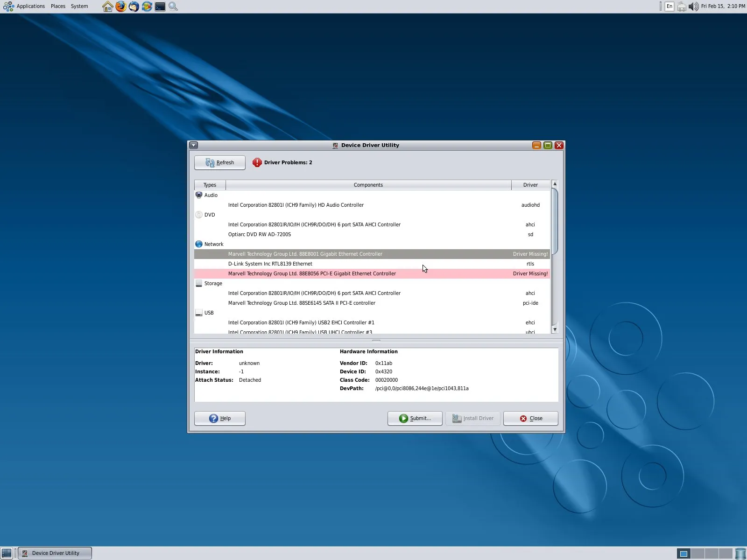Image resolution: width=747 pixels, height=560 pixels.
Task: Click the Audio category icon
Action: coord(199,195)
